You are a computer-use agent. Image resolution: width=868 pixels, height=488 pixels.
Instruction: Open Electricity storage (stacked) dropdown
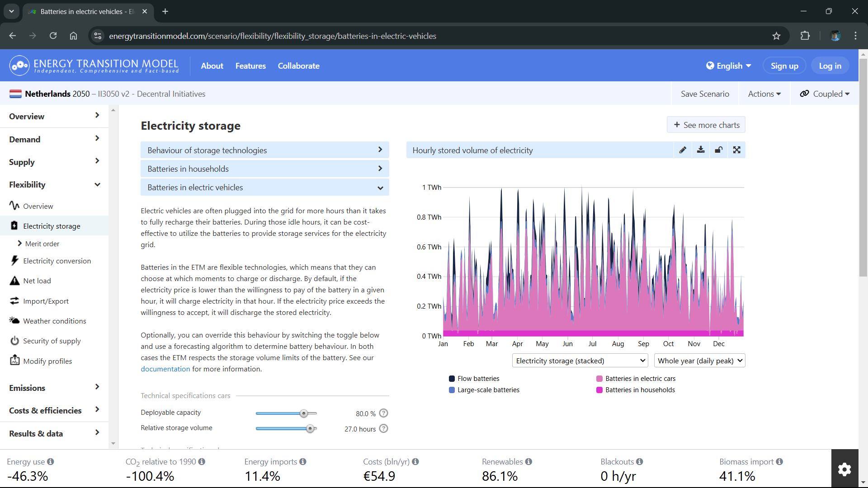580,361
